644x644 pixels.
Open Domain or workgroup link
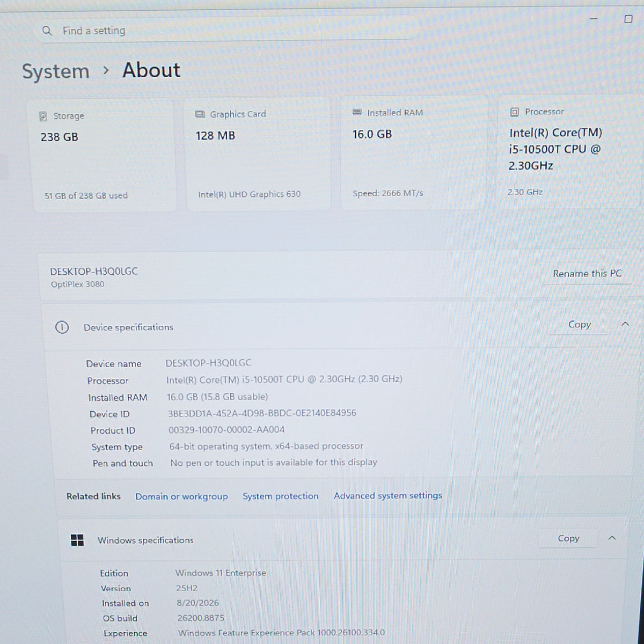point(181,497)
